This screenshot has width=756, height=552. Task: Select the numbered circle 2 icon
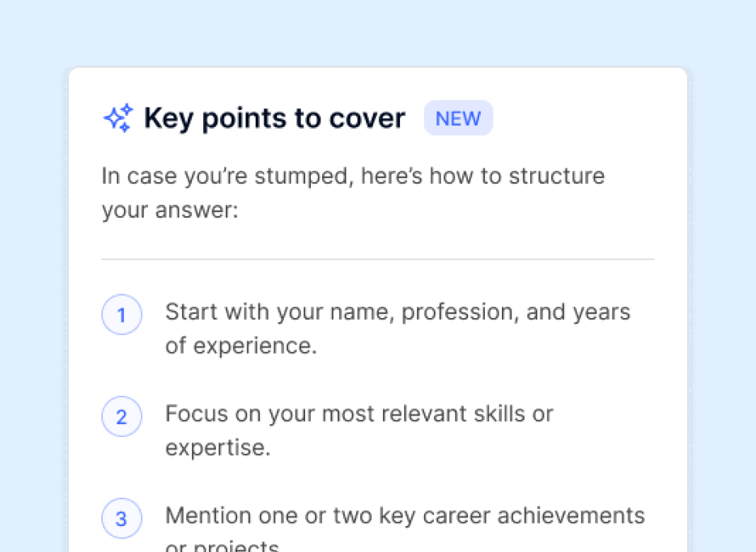point(121,416)
